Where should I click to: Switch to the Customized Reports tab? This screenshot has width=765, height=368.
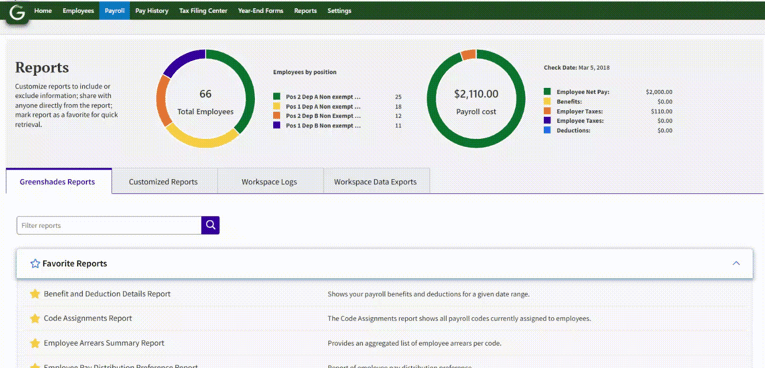pos(163,182)
